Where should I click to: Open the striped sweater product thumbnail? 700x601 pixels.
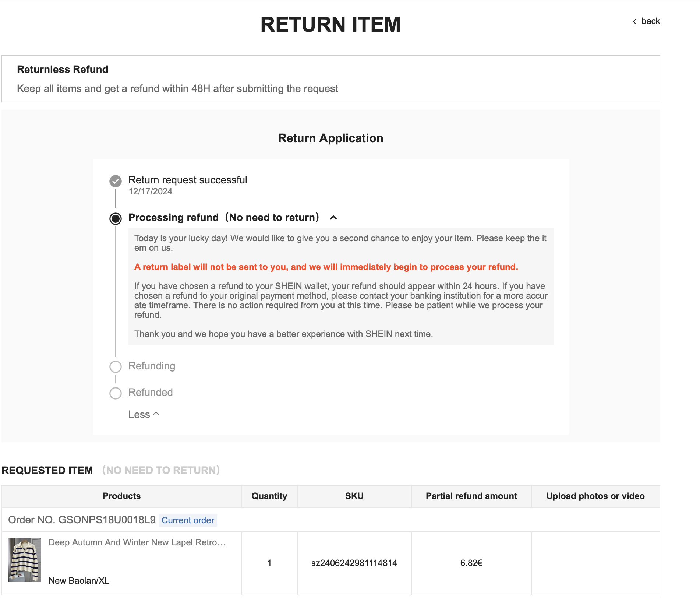tap(25, 560)
